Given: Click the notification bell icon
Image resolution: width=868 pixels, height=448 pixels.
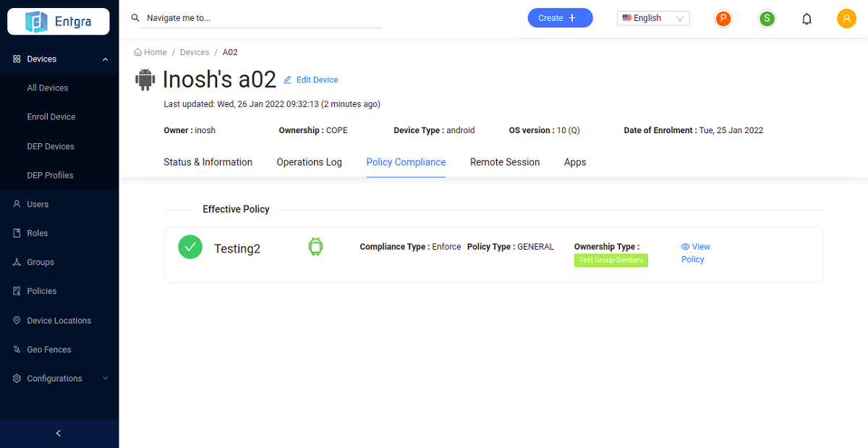Looking at the screenshot, I should pos(807,19).
